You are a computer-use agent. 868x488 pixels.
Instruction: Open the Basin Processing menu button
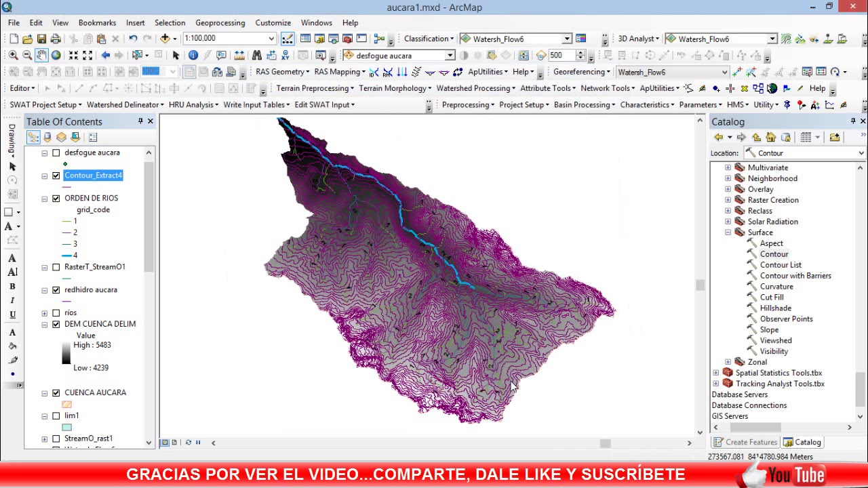click(584, 105)
